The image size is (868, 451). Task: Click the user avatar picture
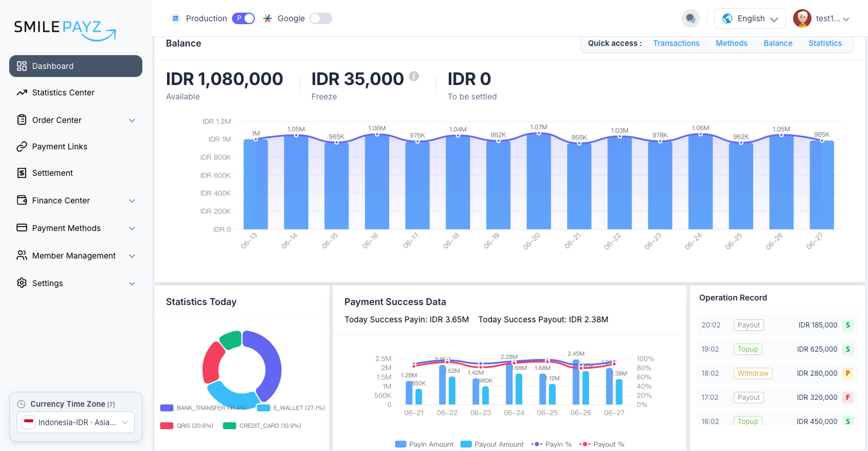point(802,18)
